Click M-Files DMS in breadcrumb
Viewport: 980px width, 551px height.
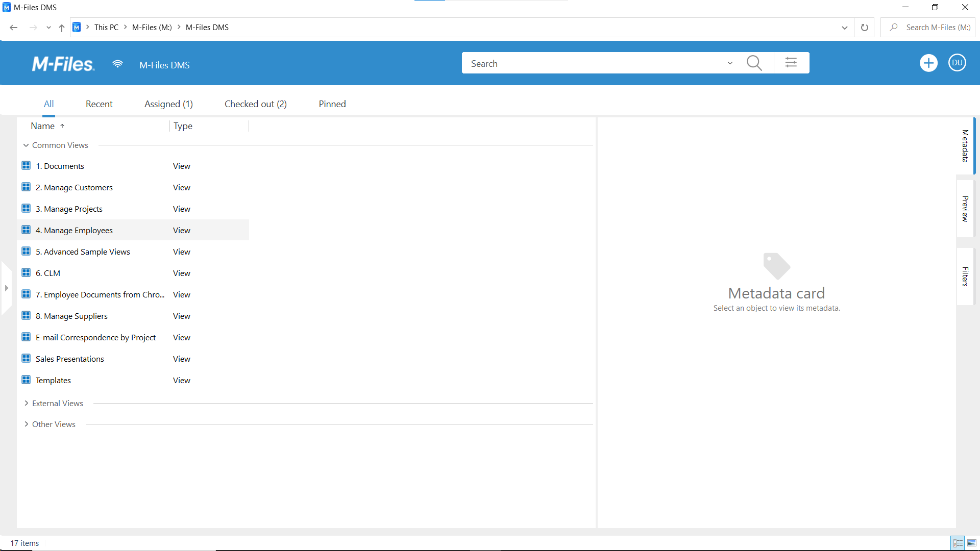[207, 28]
